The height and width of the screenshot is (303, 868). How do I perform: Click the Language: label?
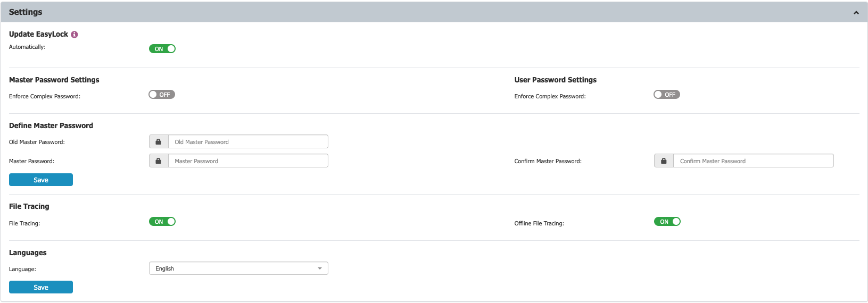(x=22, y=269)
